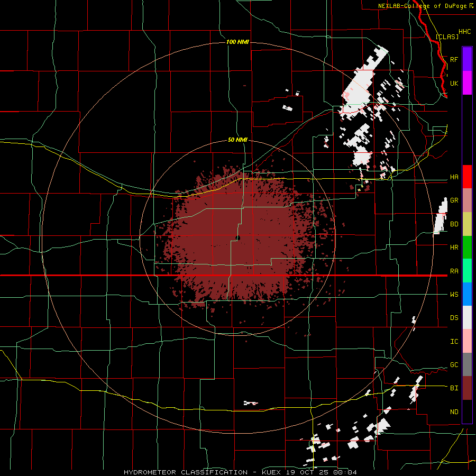The width and height of the screenshot is (476, 476).
Task: Click the "[CLAS]" units label
Action: tap(447, 36)
